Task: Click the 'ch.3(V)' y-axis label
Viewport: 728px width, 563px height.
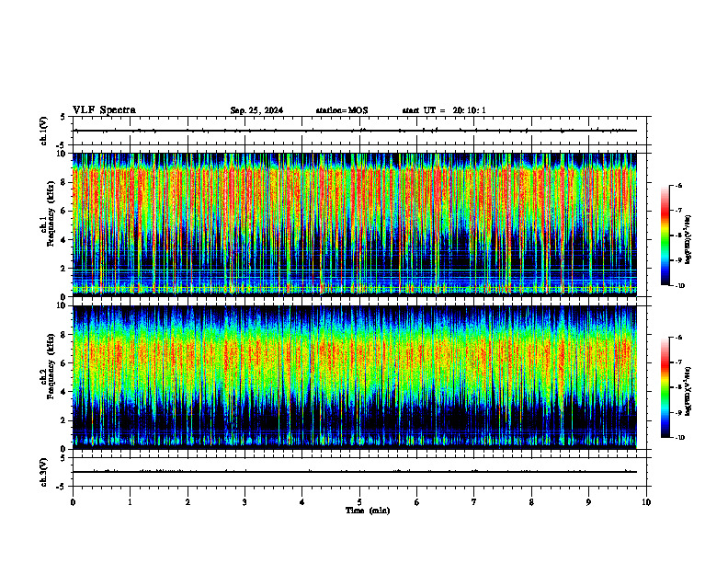Action: [x=44, y=472]
